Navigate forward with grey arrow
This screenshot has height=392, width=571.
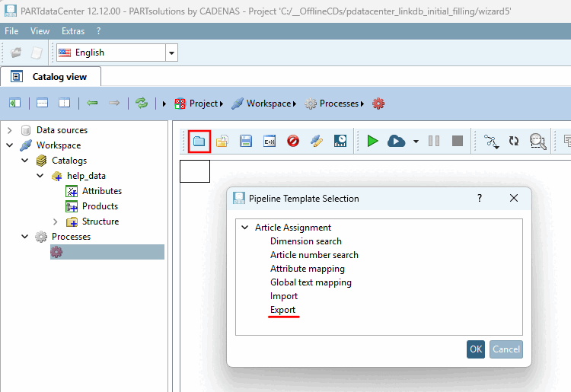[114, 103]
